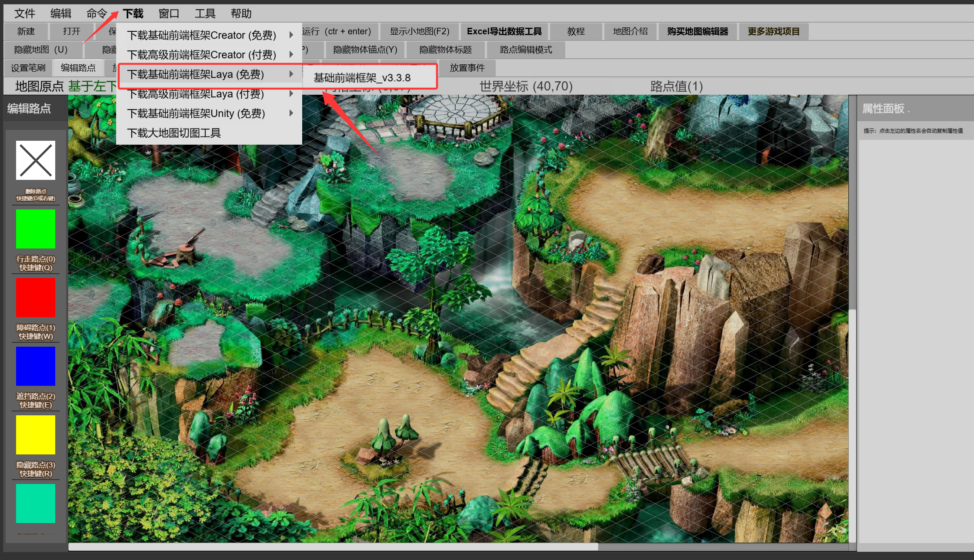Choose the red obstacle waypoint brush

tap(36, 298)
